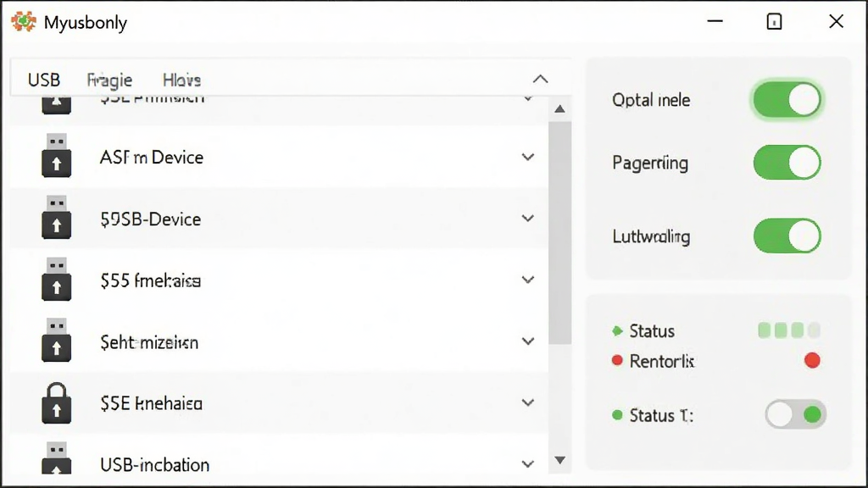The width and height of the screenshot is (868, 488).
Task: Disable the Pagerring toggle
Action: [x=787, y=163]
